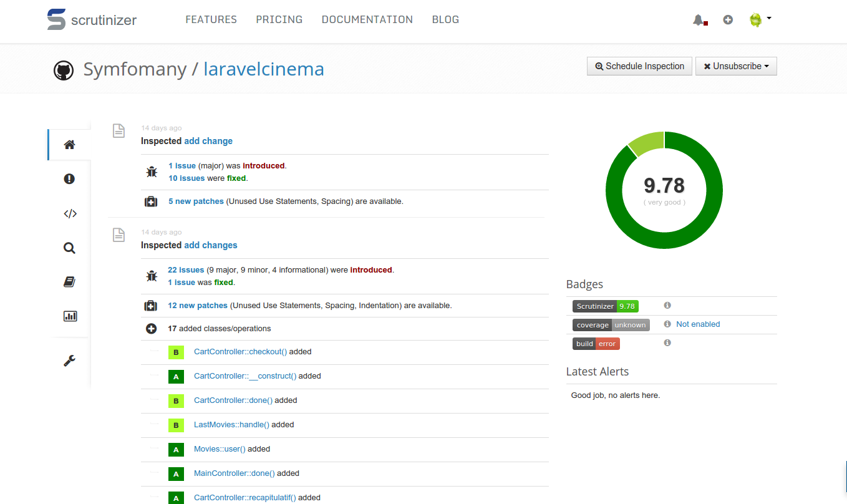The height and width of the screenshot is (504, 847).
Task: Open the '22 issues' introduced link
Action: (186, 270)
